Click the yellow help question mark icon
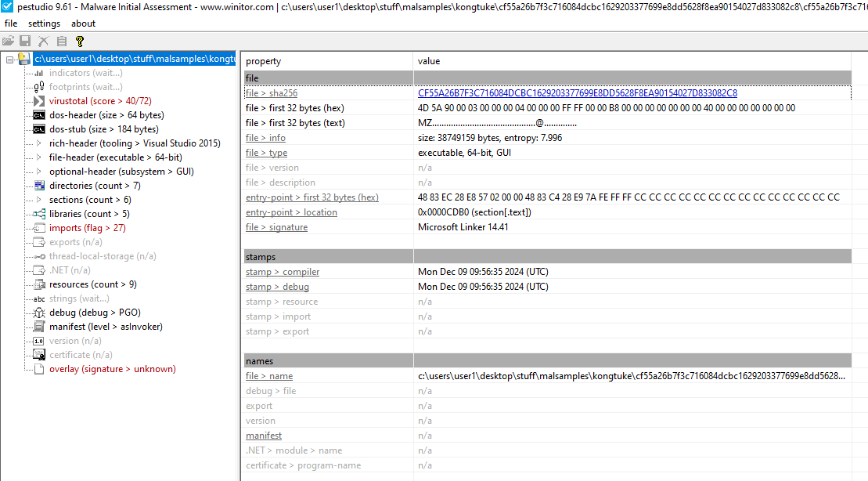The image size is (868, 481). click(80, 41)
